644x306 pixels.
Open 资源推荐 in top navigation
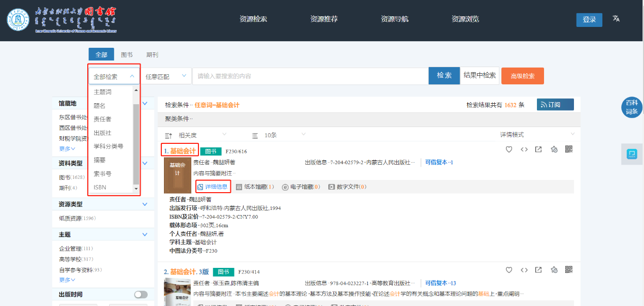tap(324, 19)
